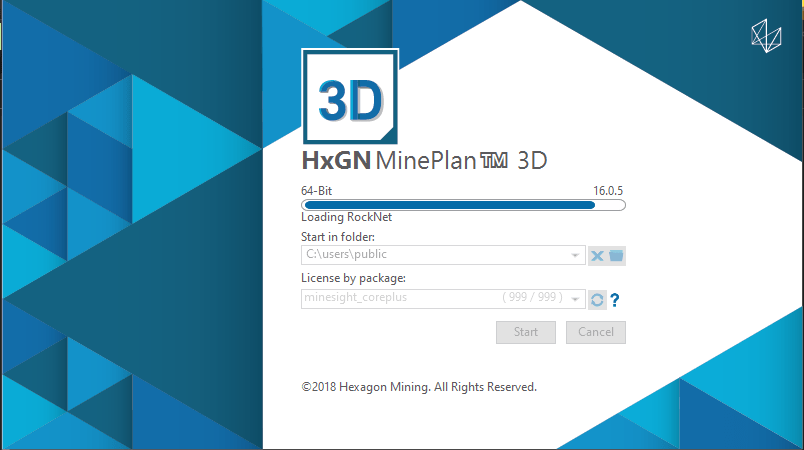This screenshot has height=450, width=804.
Task: Click the Start button
Action: (526, 332)
